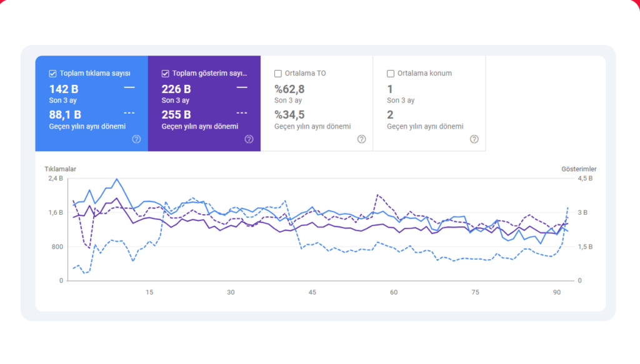Click the day 90 x-axis label
640x364 pixels.
click(557, 292)
